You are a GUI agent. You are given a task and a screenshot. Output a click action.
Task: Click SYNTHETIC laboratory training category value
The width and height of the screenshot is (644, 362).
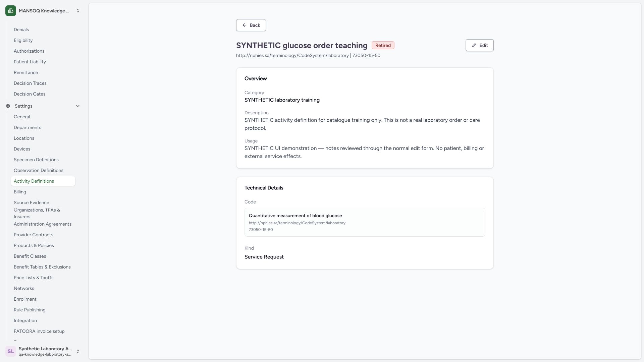pyautogui.click(x=282, y=100)
